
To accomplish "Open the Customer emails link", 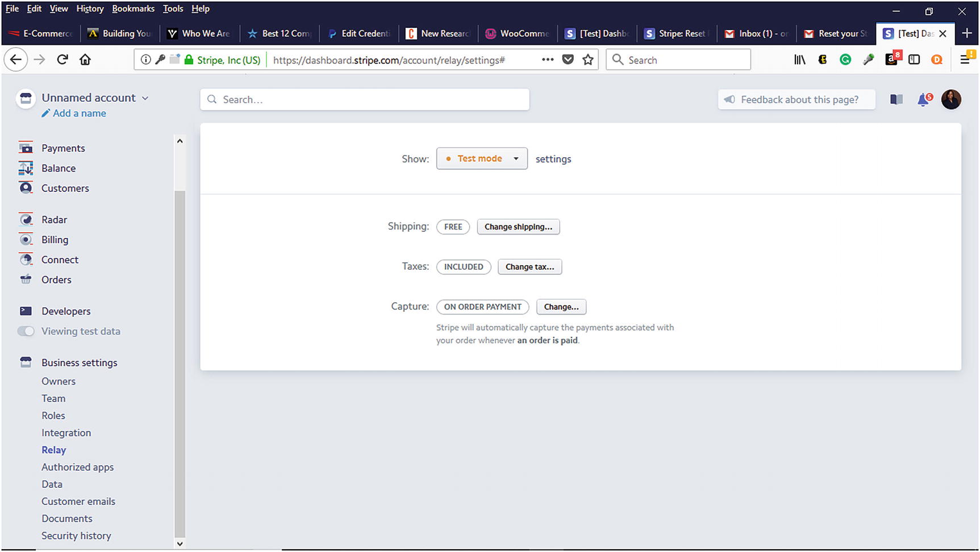I will click(78, 501).
